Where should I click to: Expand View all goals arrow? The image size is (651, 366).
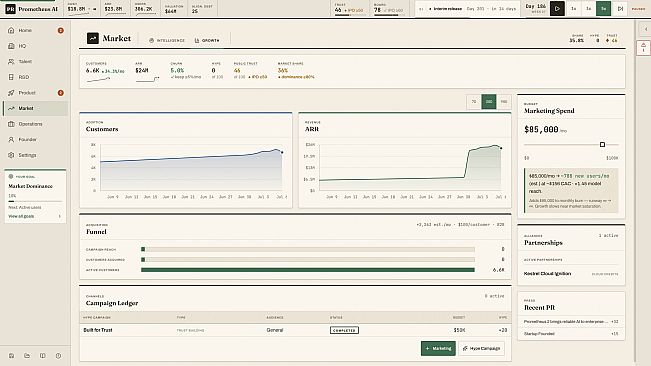tap(60, 216)
